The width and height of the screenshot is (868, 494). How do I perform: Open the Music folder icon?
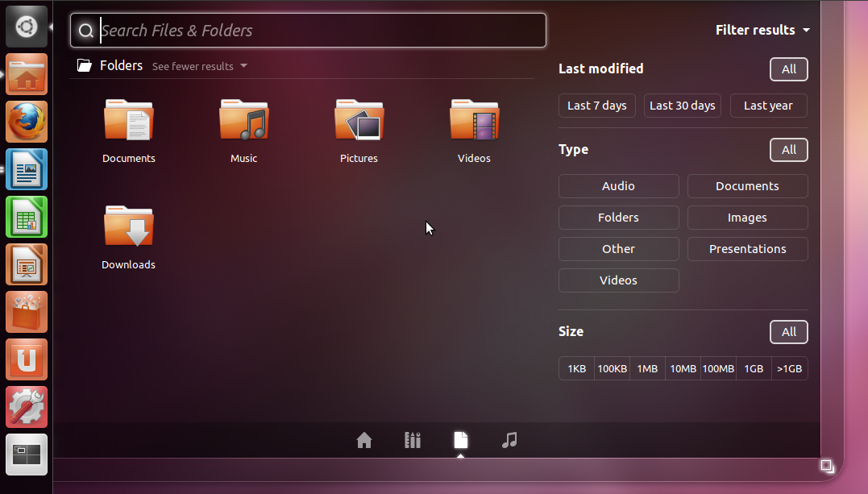[243, 121]
